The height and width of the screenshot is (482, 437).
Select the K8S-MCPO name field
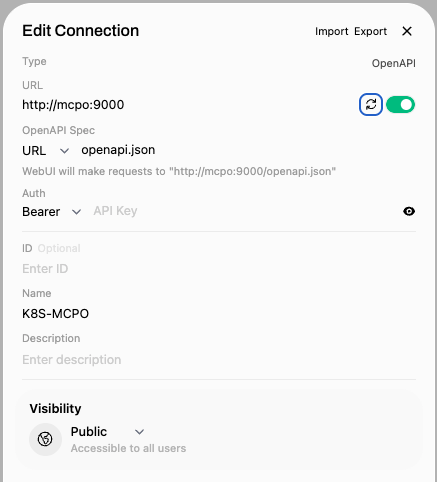[219, 314]
